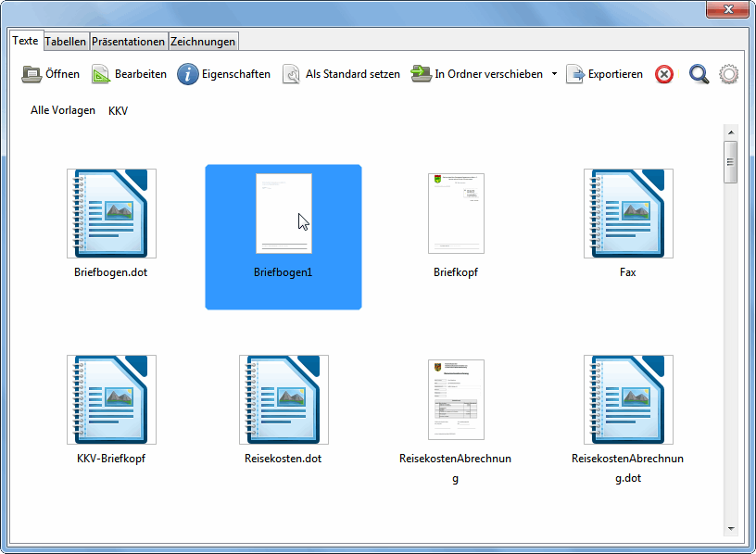This screenshot has height=554, width=756.
Task: Click the magnifier search icon
Action: [x=699, y=75]
